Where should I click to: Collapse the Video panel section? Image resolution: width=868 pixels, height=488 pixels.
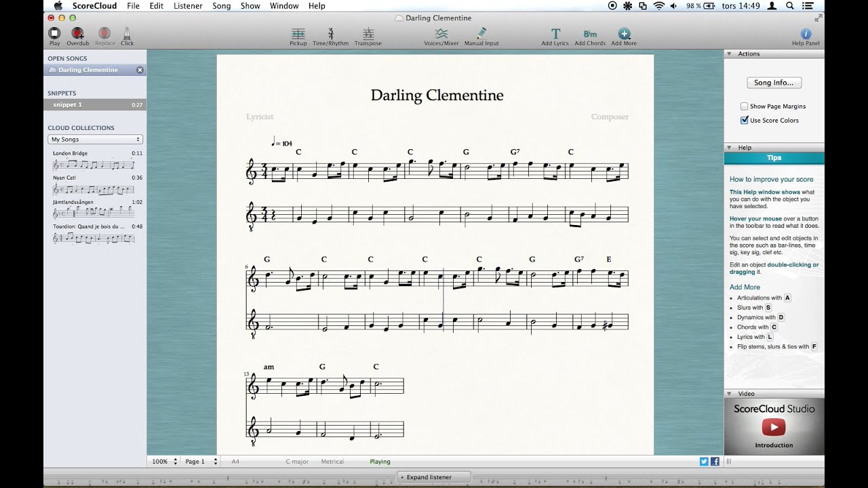[729, 393]
